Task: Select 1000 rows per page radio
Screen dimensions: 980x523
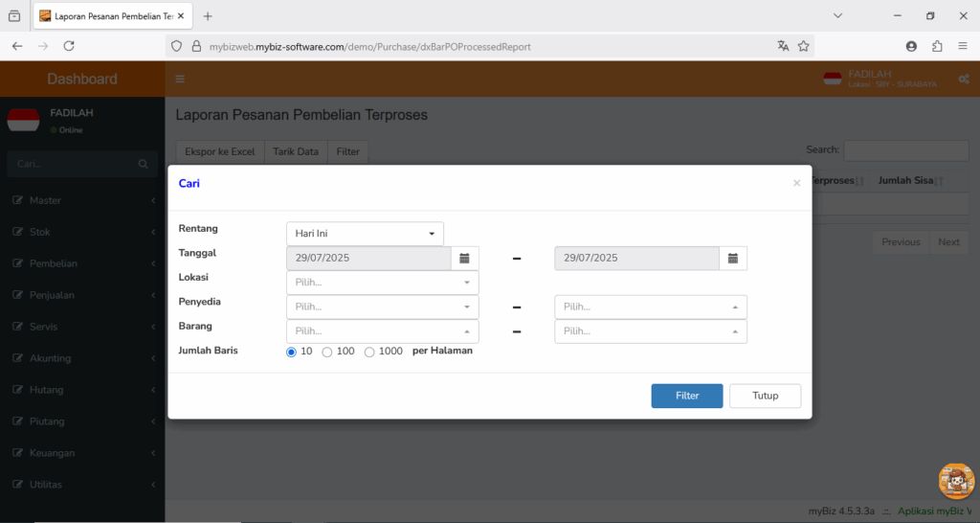Action: tap(369, 352)
